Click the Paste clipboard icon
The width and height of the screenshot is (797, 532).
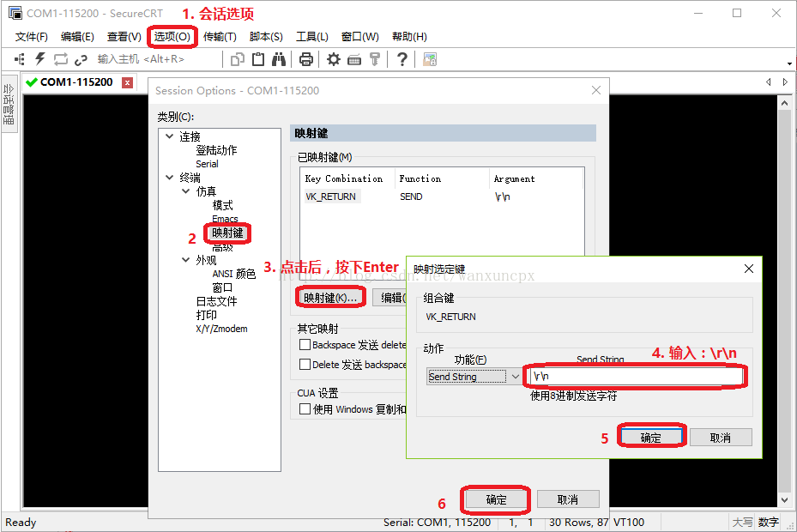point(260,58)
